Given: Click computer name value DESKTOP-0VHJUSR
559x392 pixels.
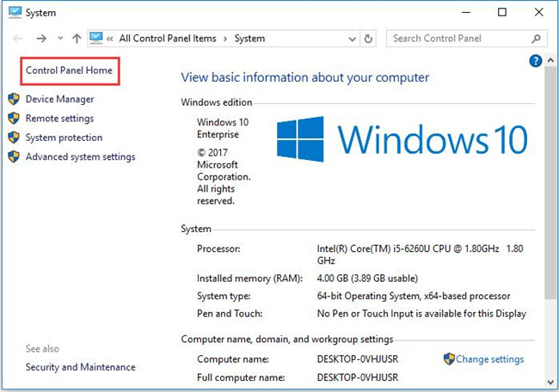Looking at the screenshot, I should tap(358, 359).
